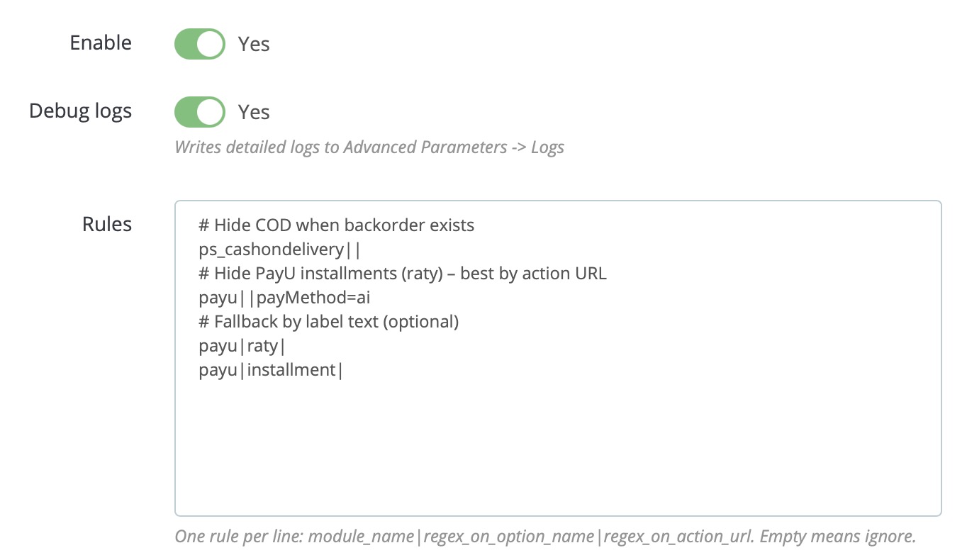Turn off the Debug logs switch
Screen dimensions: 967x560
pos(200,112)
